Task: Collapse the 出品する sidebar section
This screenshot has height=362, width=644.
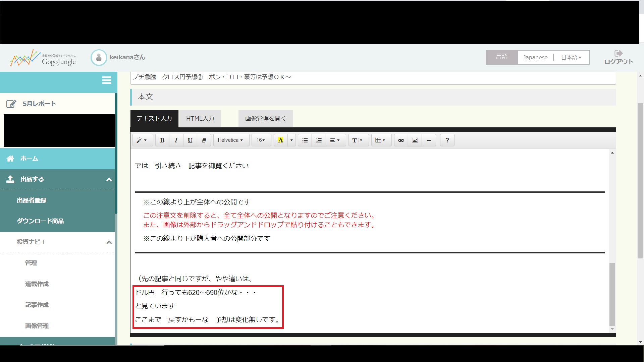Action: click(109, 180)
